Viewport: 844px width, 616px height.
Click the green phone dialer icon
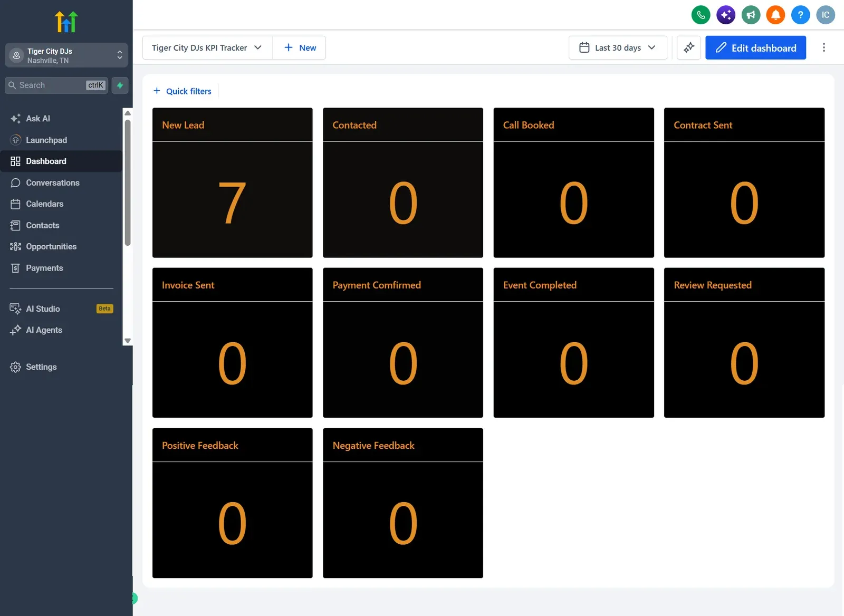(x=701, y=15)
